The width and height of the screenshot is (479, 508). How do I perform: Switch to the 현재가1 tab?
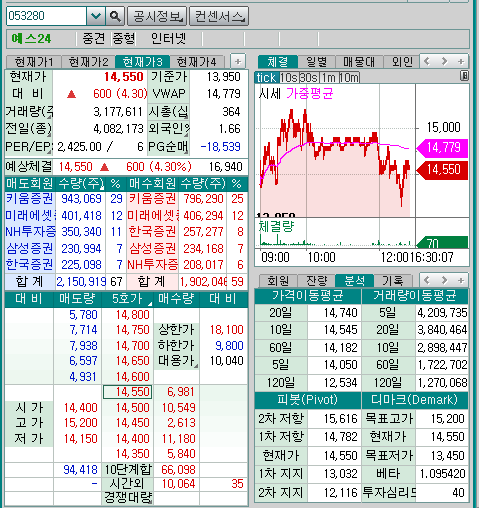click(34, 62)
